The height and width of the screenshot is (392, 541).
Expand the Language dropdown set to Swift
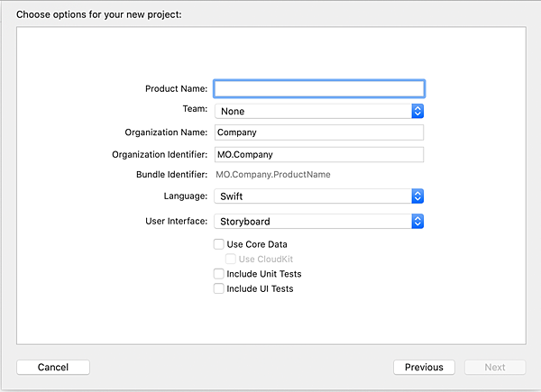[x=312, y=196]
